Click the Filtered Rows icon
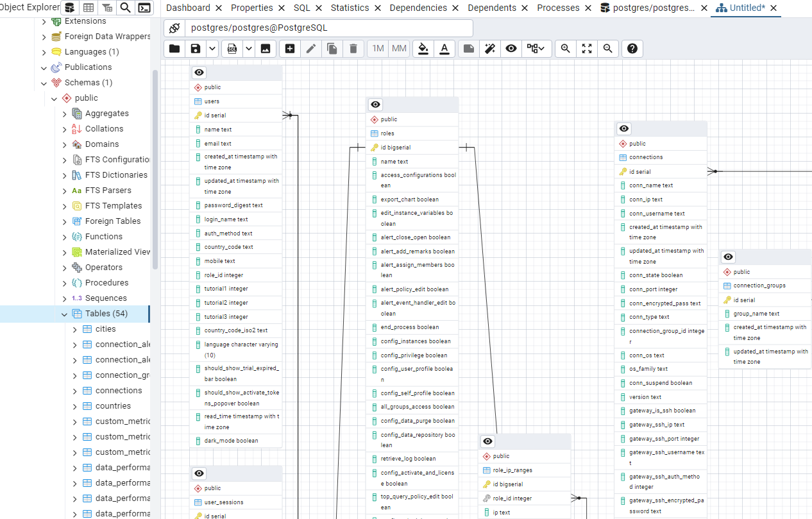Image resolution: width=812 pixels, height=519 pixels. point(107,8)
